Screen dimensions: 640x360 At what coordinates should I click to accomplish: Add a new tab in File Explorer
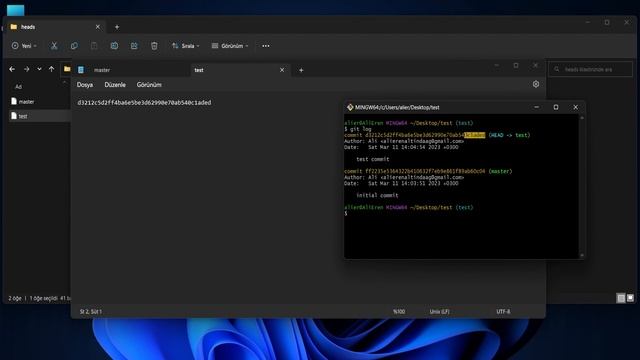coord(117,27)
